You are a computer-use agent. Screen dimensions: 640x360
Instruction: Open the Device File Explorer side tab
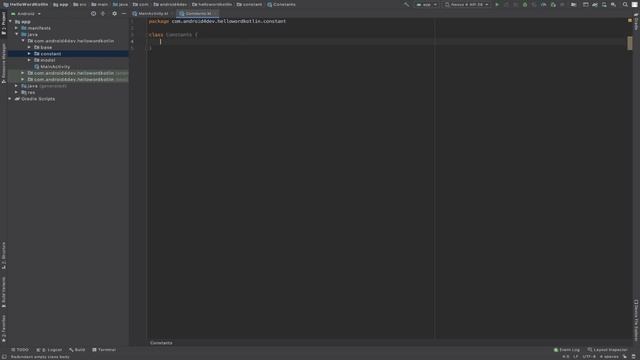click(636, 320)
